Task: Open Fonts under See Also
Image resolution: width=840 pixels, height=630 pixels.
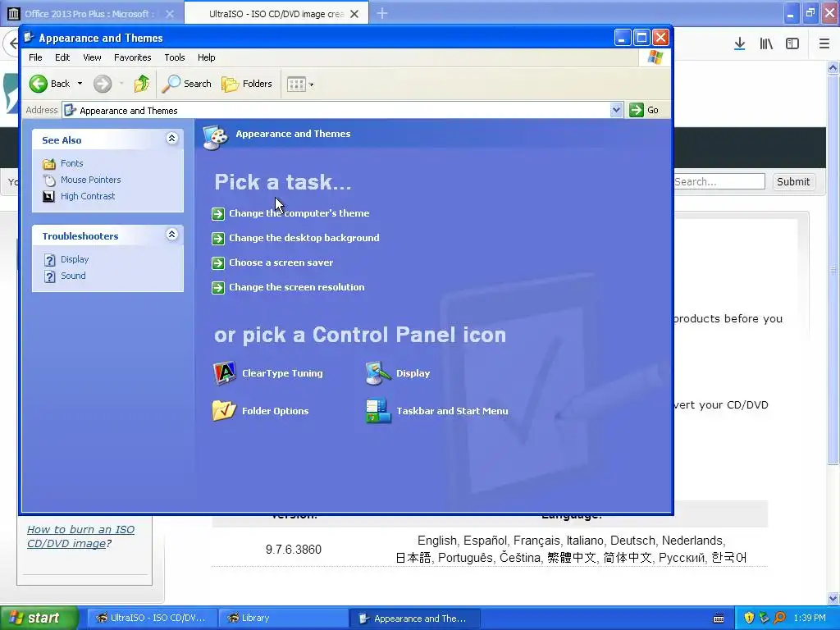Action: pyautogui.click(x=72, y=163)
